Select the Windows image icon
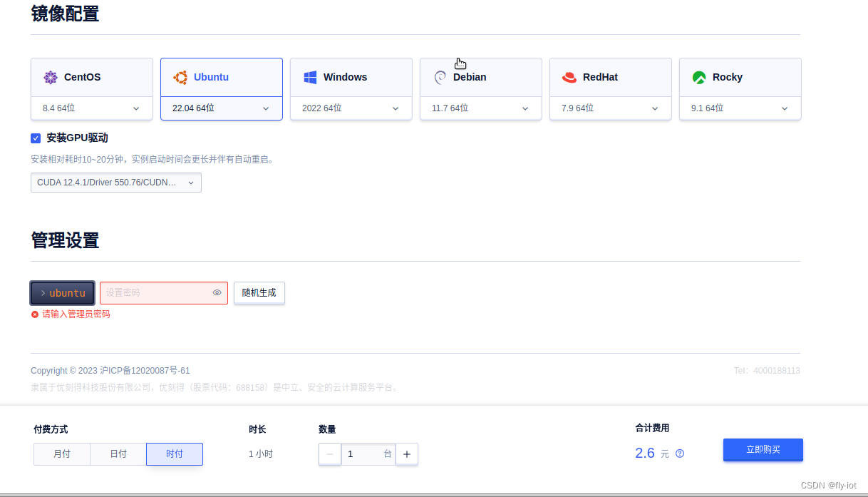This screenshot has height=497, width=868. pos(309,76)
